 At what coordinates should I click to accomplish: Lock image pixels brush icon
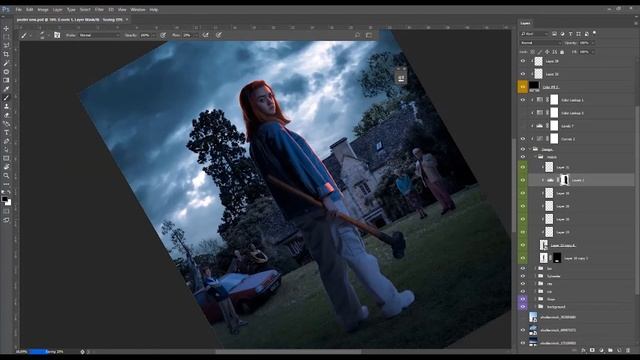[540, 52]
